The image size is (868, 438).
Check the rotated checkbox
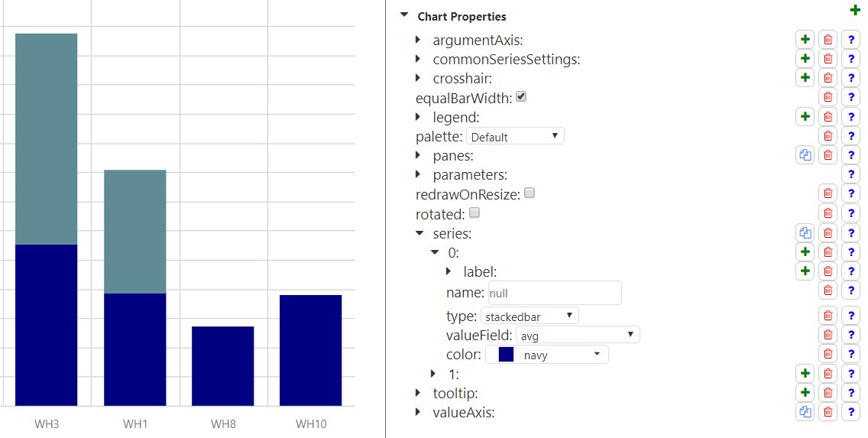coord(474,213)
